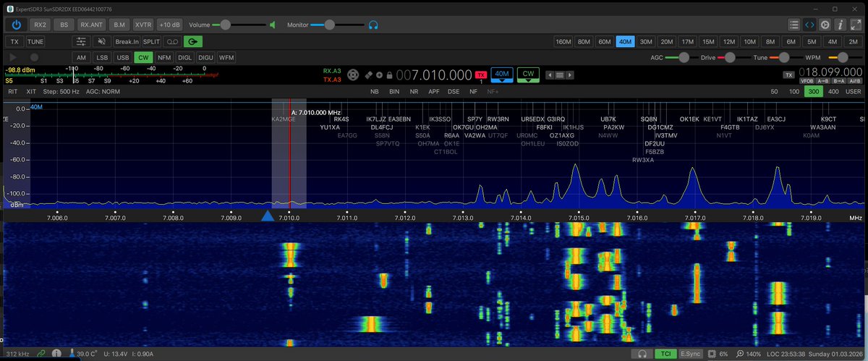This screenshot has width=868, height=361.
Task: Click the muted speaker icon beside Break.In
Action: 102,42
